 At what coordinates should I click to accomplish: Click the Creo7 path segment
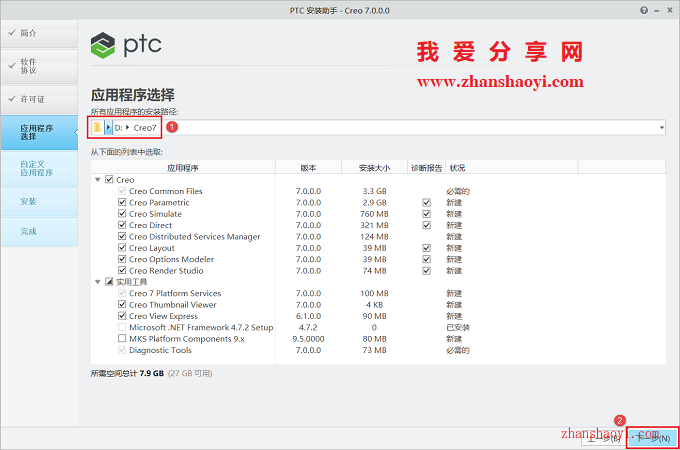coord(145,128)
